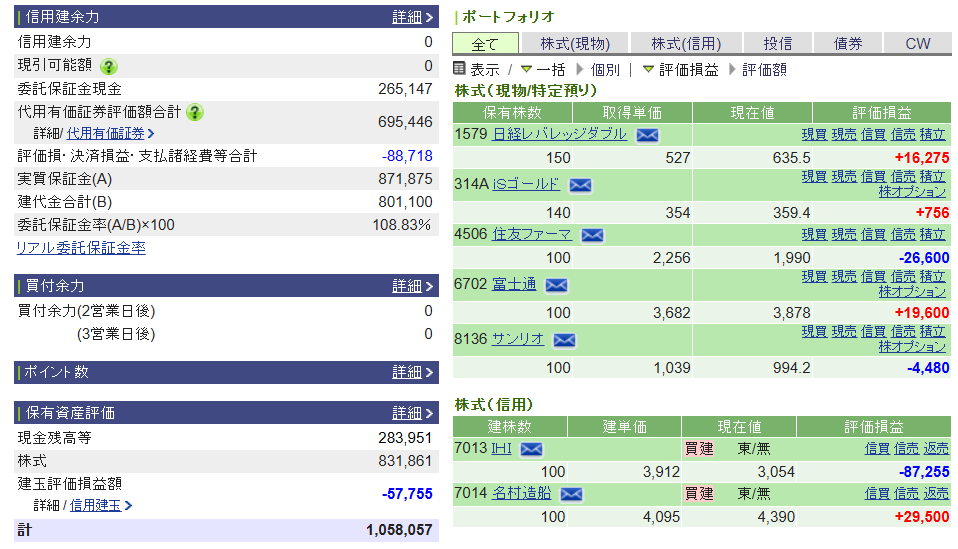Open the CW tab
The image size is (958, 549).
[917, 43]
